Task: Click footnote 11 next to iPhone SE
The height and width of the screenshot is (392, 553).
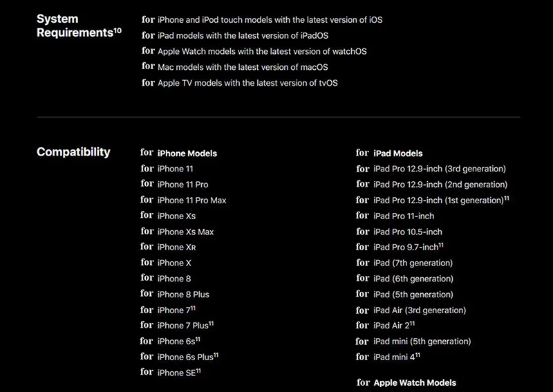Action: point(198,371)
